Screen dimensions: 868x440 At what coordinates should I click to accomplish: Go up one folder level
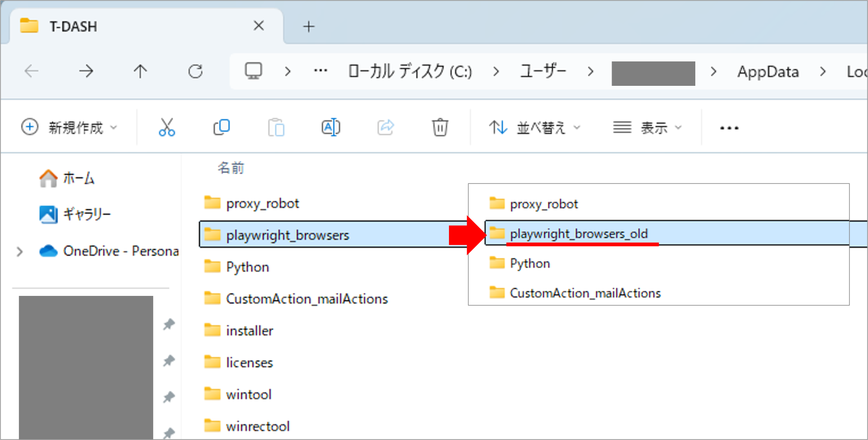pos(140,71)
